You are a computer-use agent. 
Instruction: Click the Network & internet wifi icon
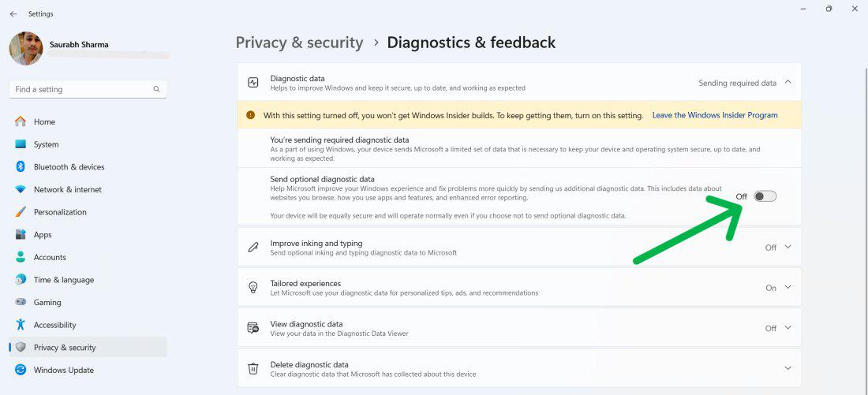pyautogui.click(x=21, y=189)
